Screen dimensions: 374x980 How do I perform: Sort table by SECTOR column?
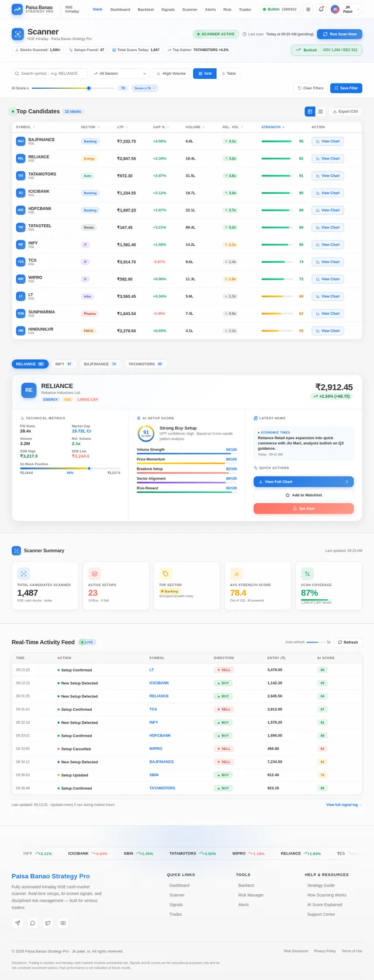(90, 127)
